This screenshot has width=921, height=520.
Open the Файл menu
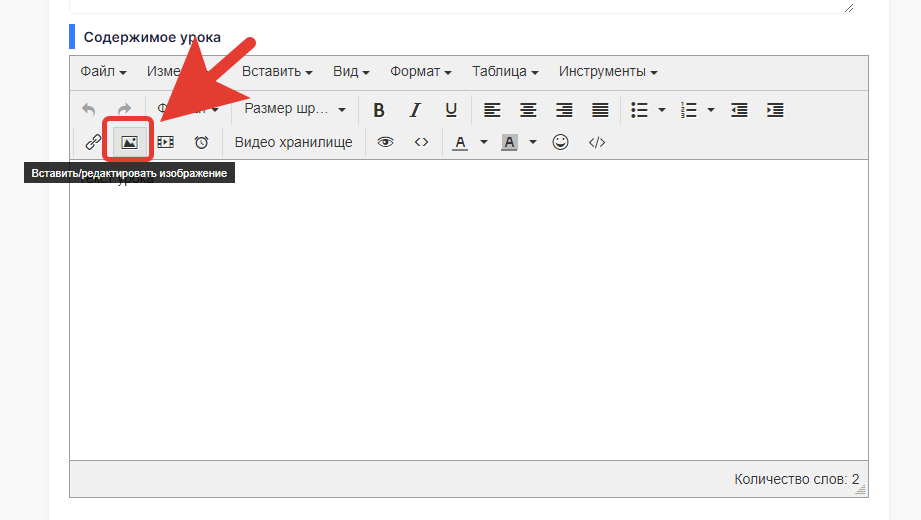[103, 72]
